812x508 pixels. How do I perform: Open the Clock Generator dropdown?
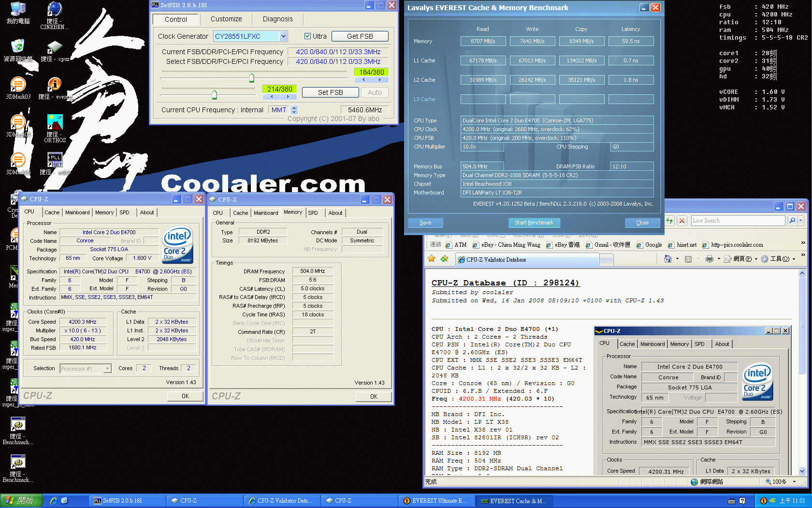point(284,36)
